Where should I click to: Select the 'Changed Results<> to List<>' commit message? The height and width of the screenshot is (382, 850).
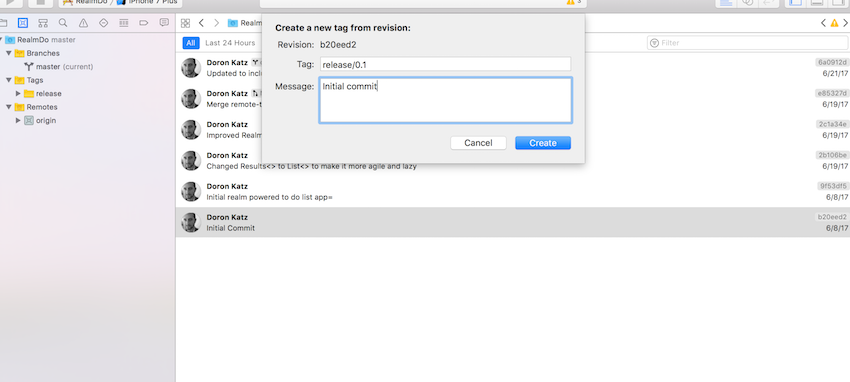pos(311,166)
